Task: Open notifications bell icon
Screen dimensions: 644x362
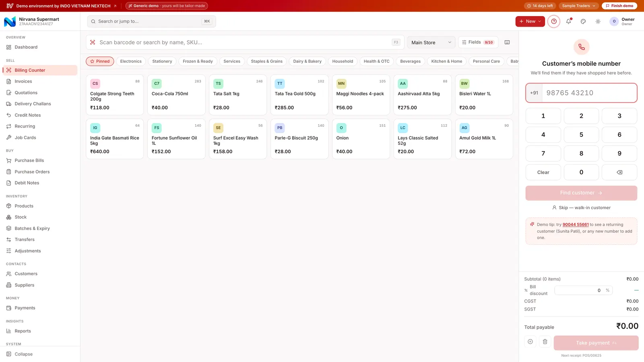Action: pos(568,21)
